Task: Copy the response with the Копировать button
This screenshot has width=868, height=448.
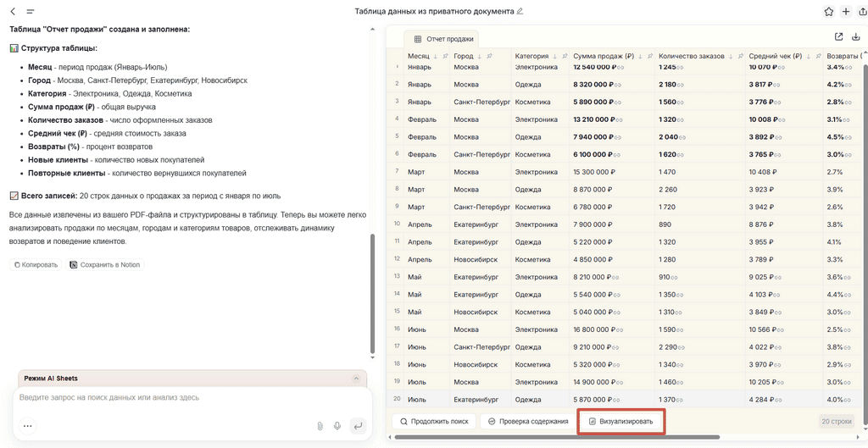Action: [x=36, y=265]
